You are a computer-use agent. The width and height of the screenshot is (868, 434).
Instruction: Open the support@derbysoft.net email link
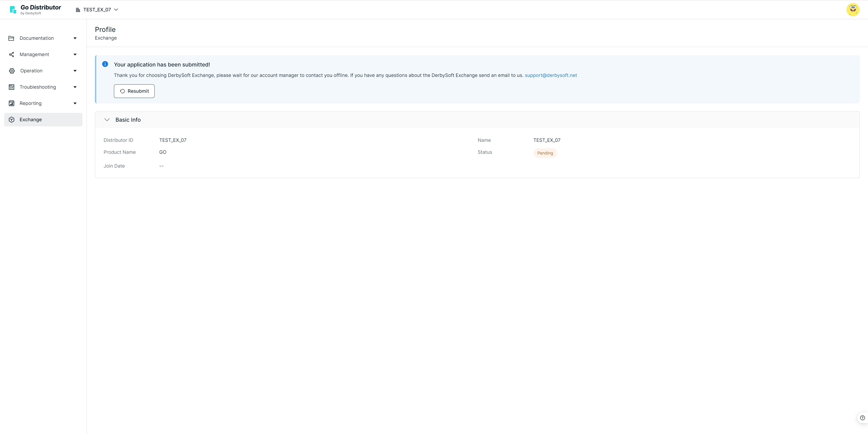coord(551,75)
